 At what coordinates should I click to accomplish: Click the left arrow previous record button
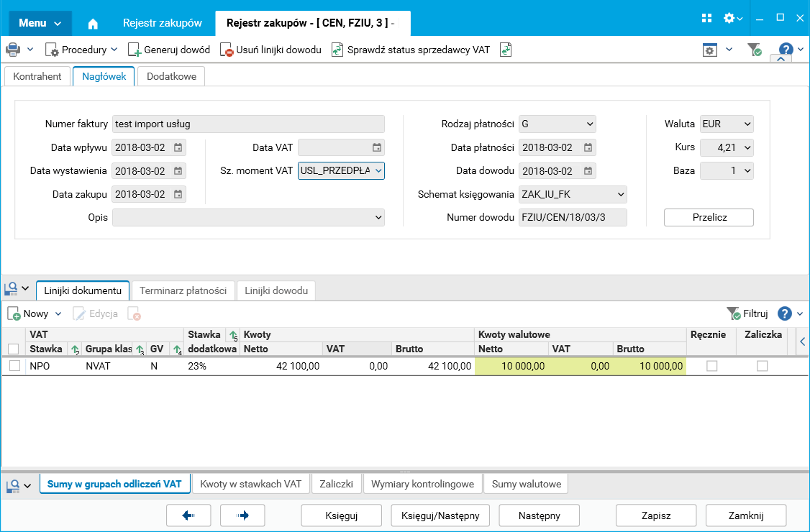click(x=188, y=515)
